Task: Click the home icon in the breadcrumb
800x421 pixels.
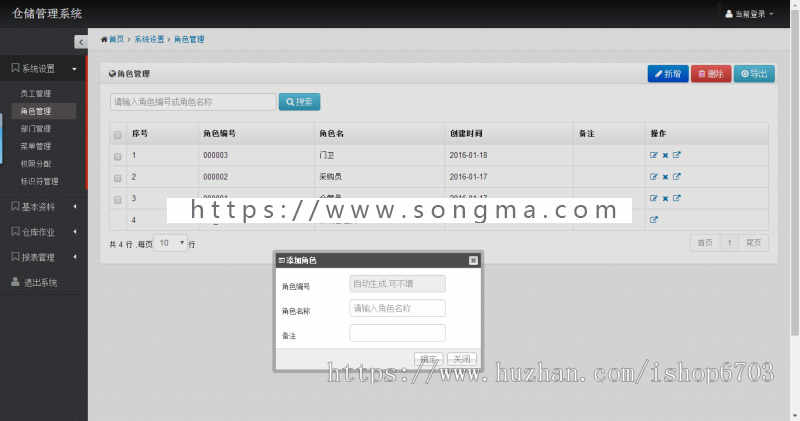Action: coord(104,39)
